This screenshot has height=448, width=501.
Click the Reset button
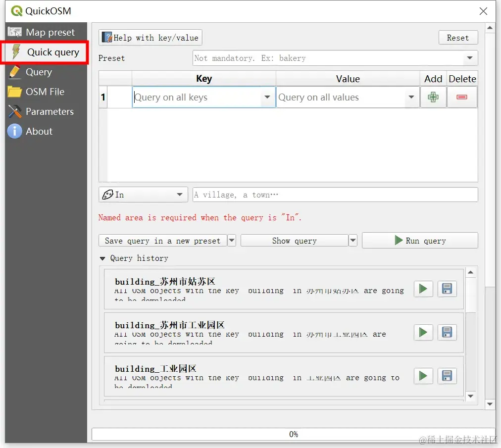pyautogui.click(x=458, y=38)
